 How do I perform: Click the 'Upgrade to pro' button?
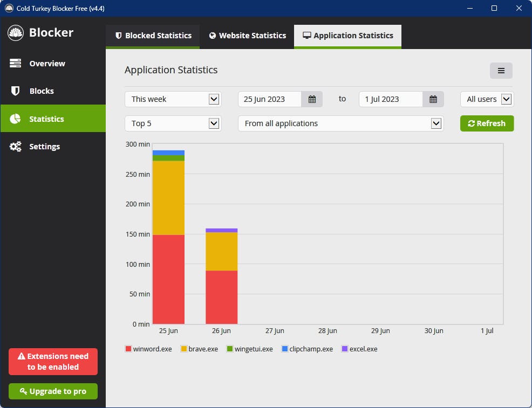pyautogui.click(x=52, y=391)
